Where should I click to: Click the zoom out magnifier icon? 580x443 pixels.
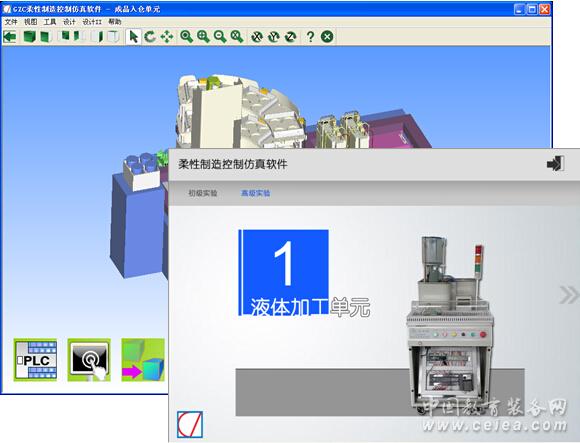(220, 37)
